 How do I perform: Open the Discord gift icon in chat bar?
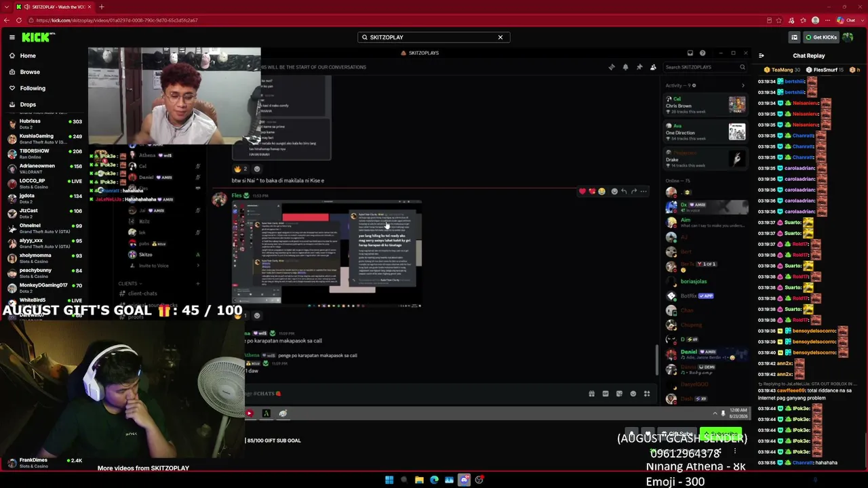point(591,394)
